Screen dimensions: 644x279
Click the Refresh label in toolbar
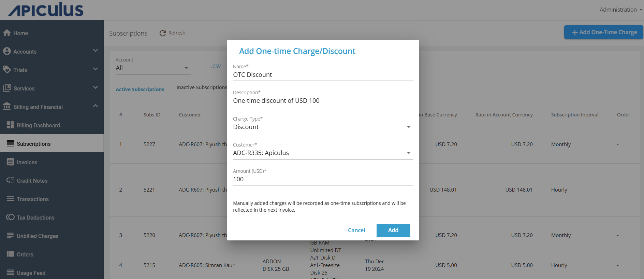coord(177,33)
